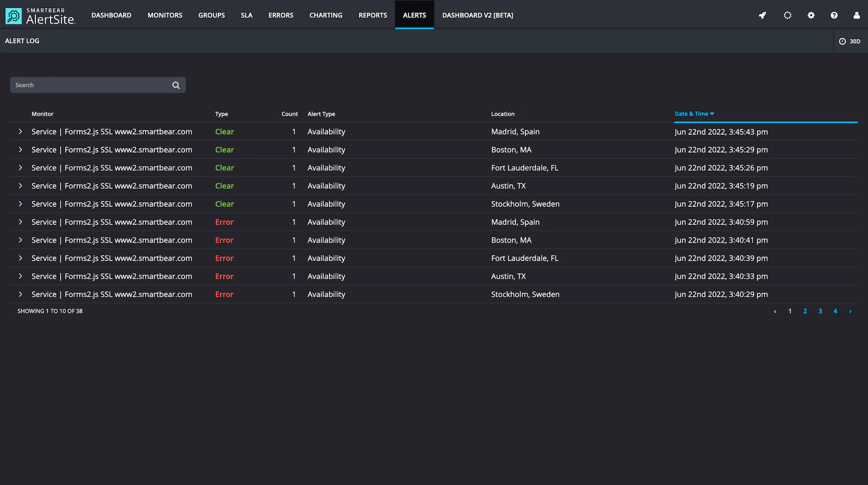Image resolution: width=868 pixels, height=485 pixels.
Task: Open the ERRORS menu item
Action: click(x=281, y=15)
